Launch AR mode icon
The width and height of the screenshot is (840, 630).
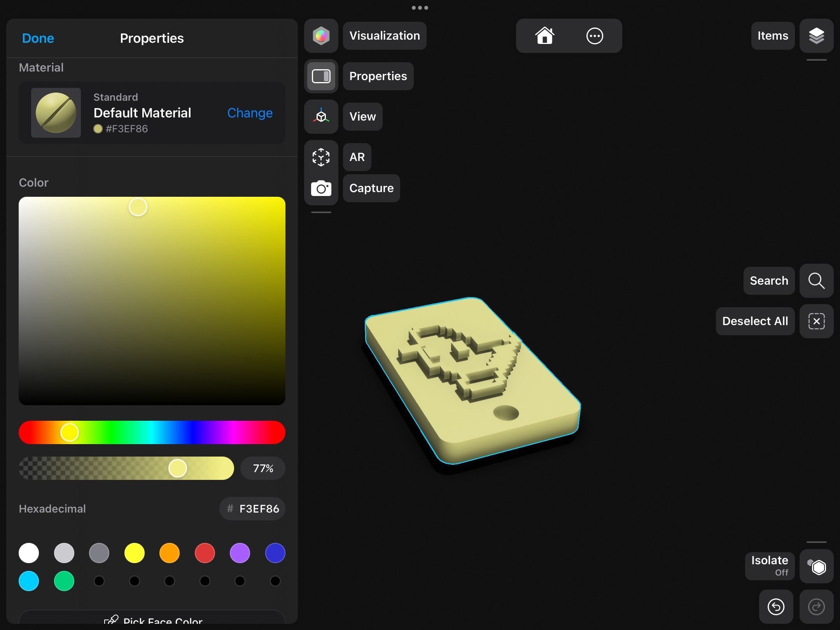point(321,157)
